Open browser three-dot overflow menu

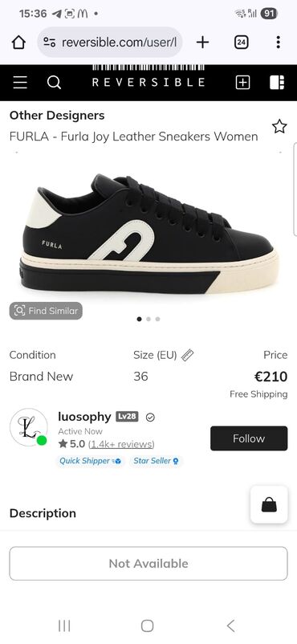(278, 42)
